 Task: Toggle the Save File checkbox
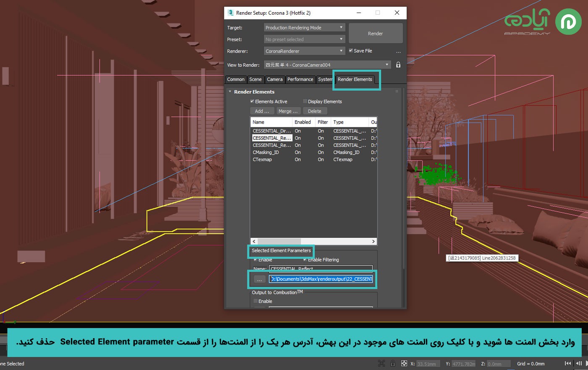point(351,50)
